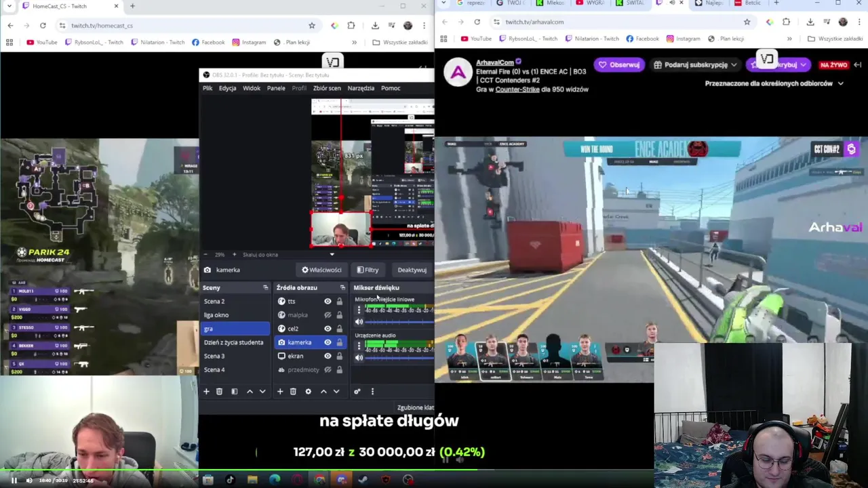Open the preview scaling dropdown arrow

point(332,254)
